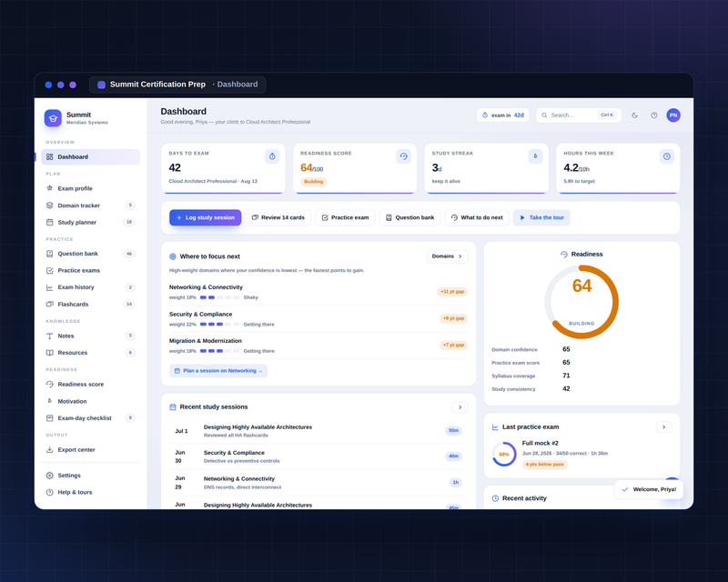Open Exam profile in sidebar
This screenshot has height=582, width=728.
click(x=90, y=188)
